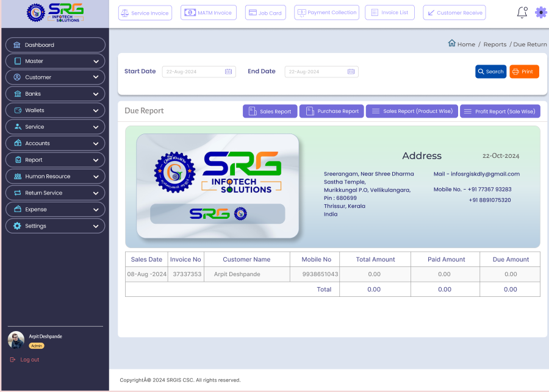This screenshot has width=549, height=392.
Task: Click the Report clipboard icon in the sidebar
Action: point(18,160)
